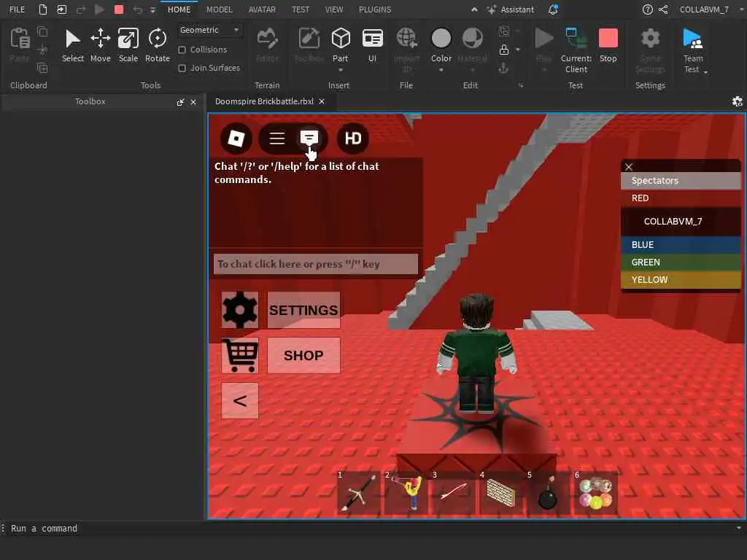Activate the Move tool
Viewport: 747px width, 560px height.
(x=101, y=45)
